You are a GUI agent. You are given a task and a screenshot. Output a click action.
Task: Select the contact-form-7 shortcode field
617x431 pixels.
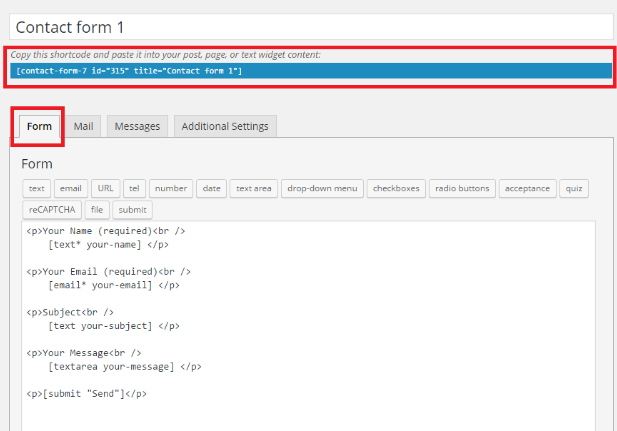[x=311, y=71]
